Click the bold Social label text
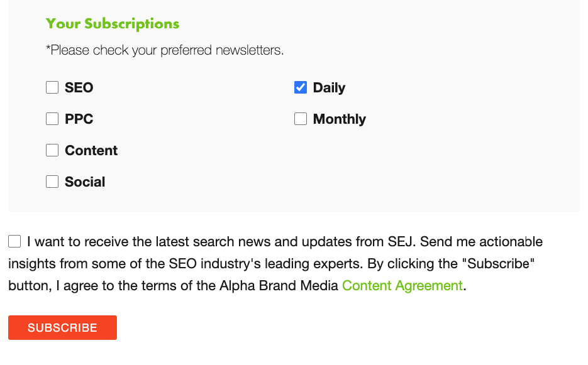 (85, 182)
